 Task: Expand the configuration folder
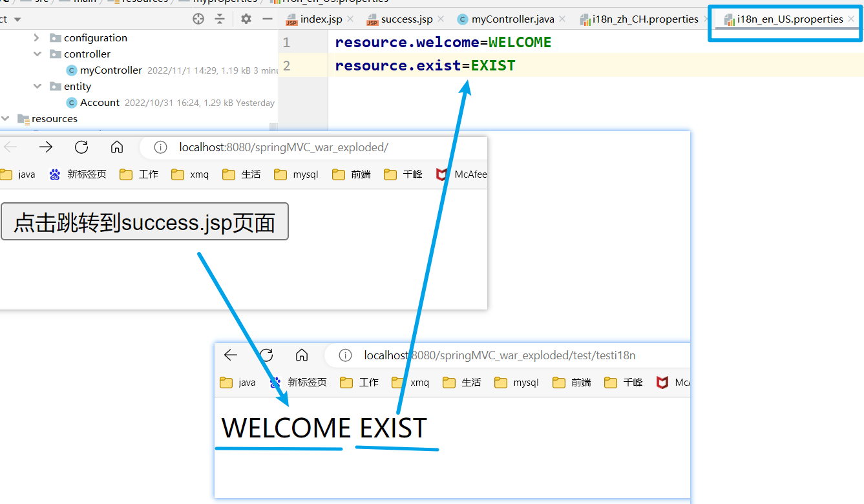coord(37,38)
